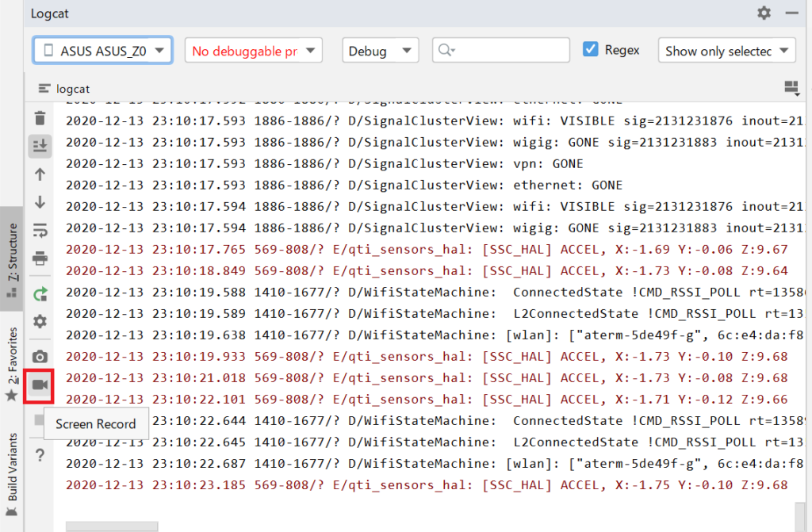Click ConnectedState log line at 23:10:19.588
Viewport: 812px width, 532px height.
click(435, 292)
